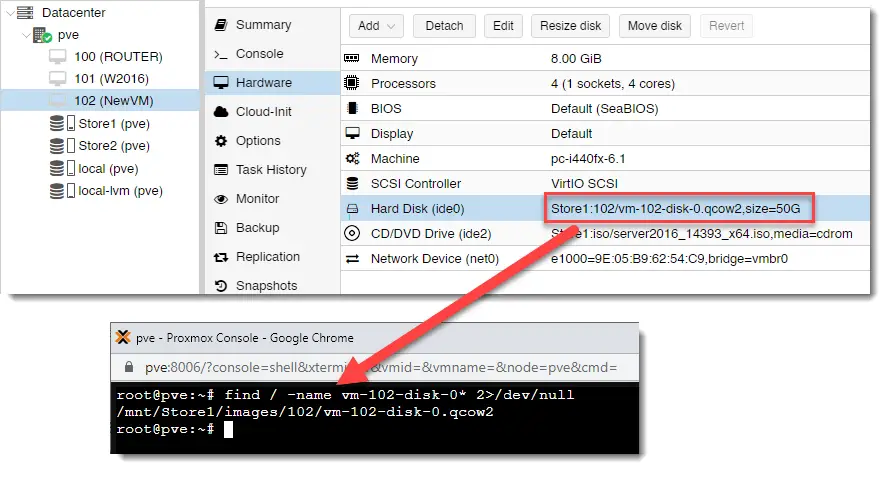
Task: Click the terminal cursor at root@pve prompt
Action: pos(228,429)
